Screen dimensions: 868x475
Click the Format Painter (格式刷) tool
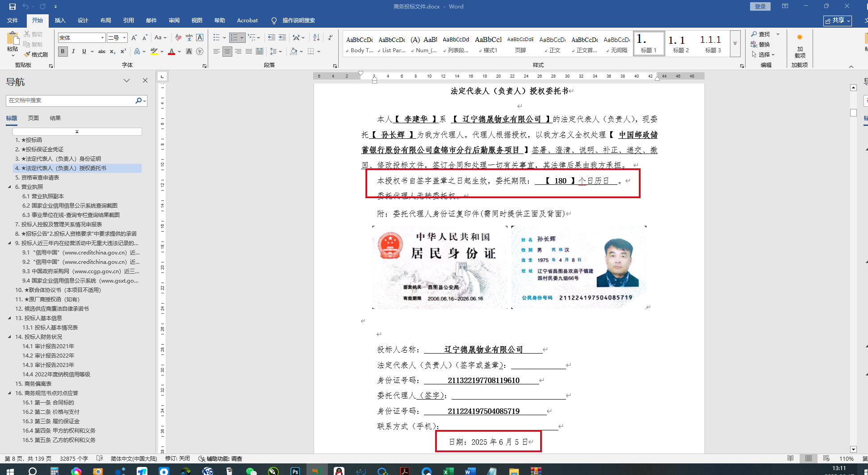point(36,54)
